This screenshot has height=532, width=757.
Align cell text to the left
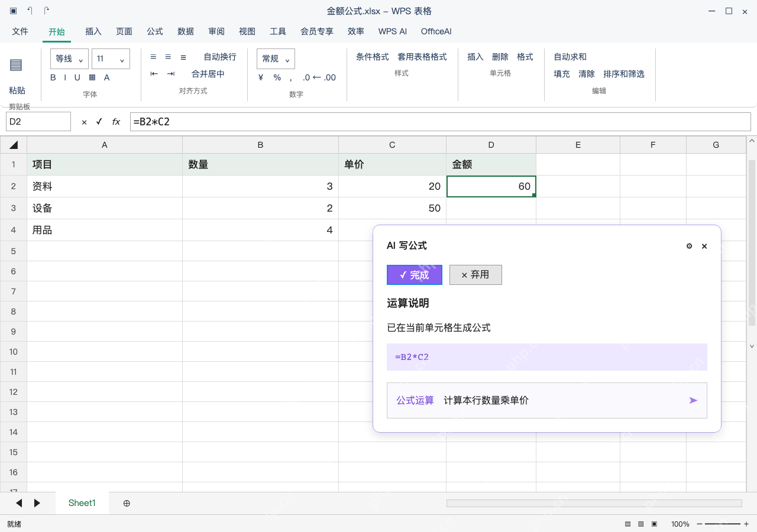tap(154, 57)
